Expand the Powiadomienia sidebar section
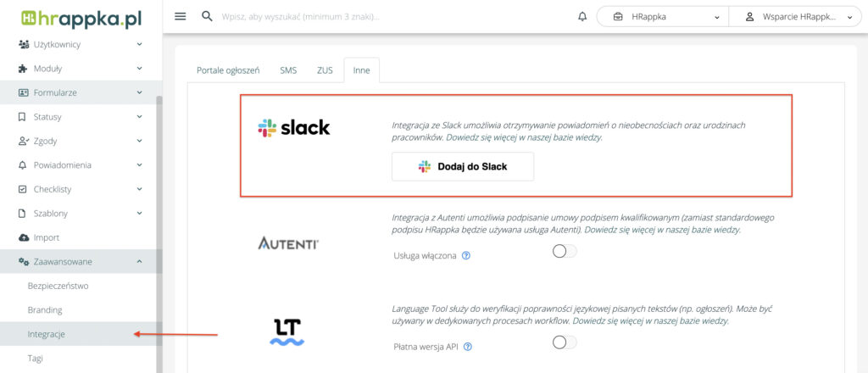 tap(139, 165)
